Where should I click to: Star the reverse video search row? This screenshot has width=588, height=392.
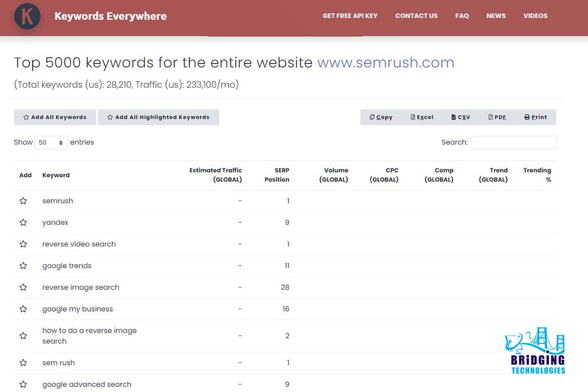(23, 244)
